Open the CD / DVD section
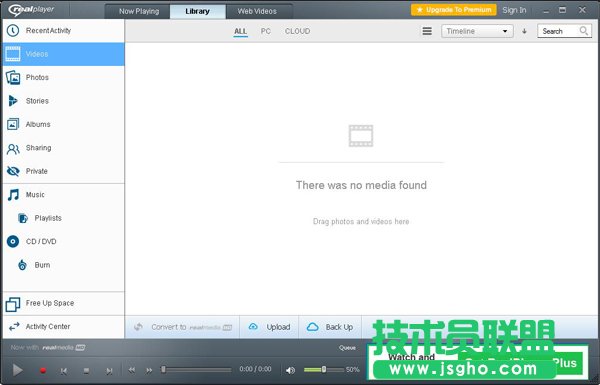The height and width of the screenshot is (385, 600). (64, 241)
